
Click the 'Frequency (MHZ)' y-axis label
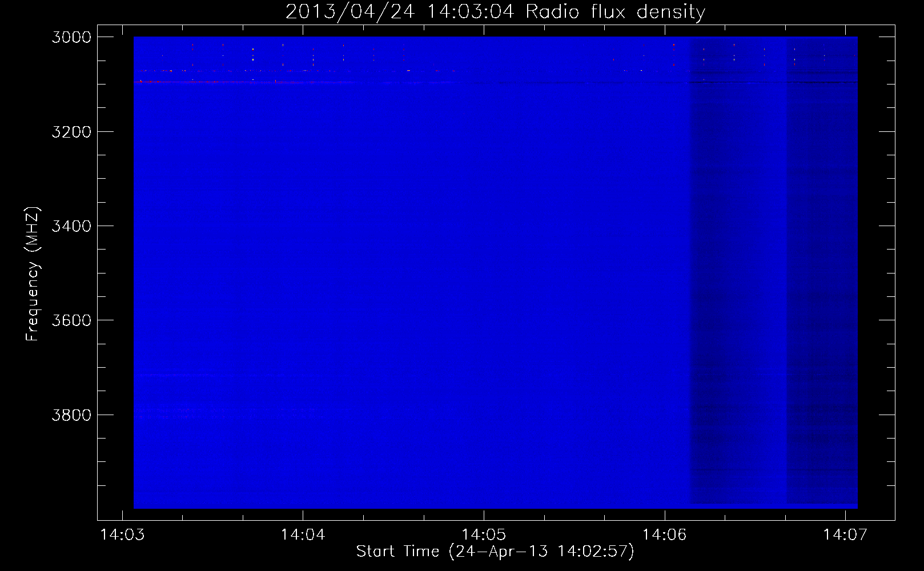tap(33, 274)
